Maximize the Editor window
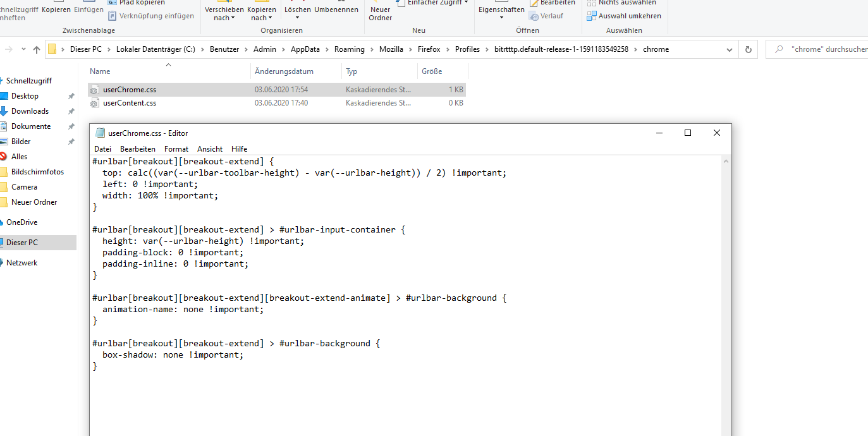868x436 pixels. pyautogui.click(x=688, y=133)
